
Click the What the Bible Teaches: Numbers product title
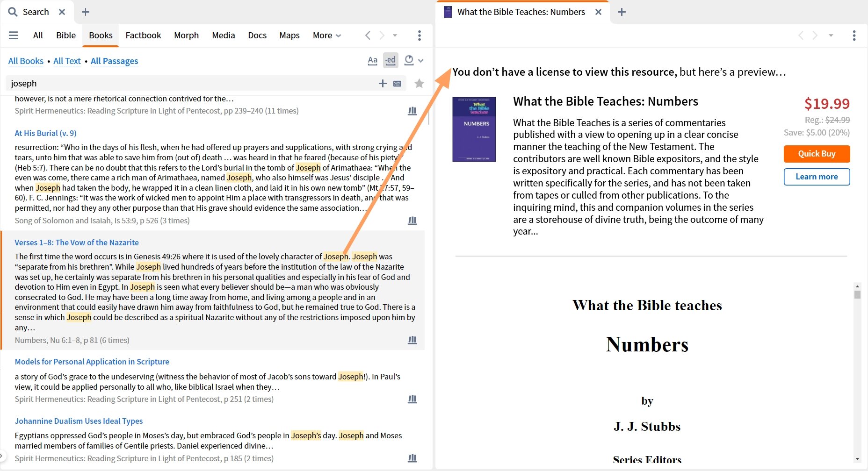click(x=606, y=101)
